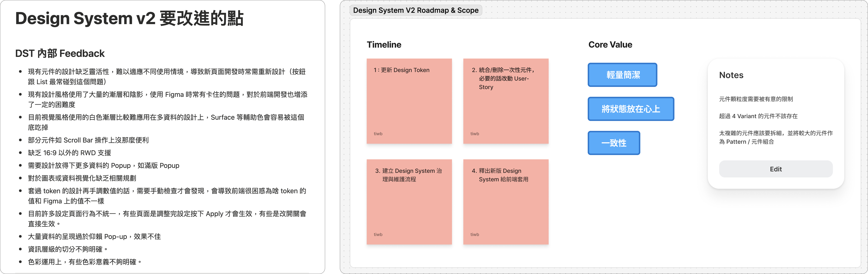Select the bullet '缺乏 16:9 以外的 RWD 支援'
This screenshot has height=274, width=868.
coord(69,153)
